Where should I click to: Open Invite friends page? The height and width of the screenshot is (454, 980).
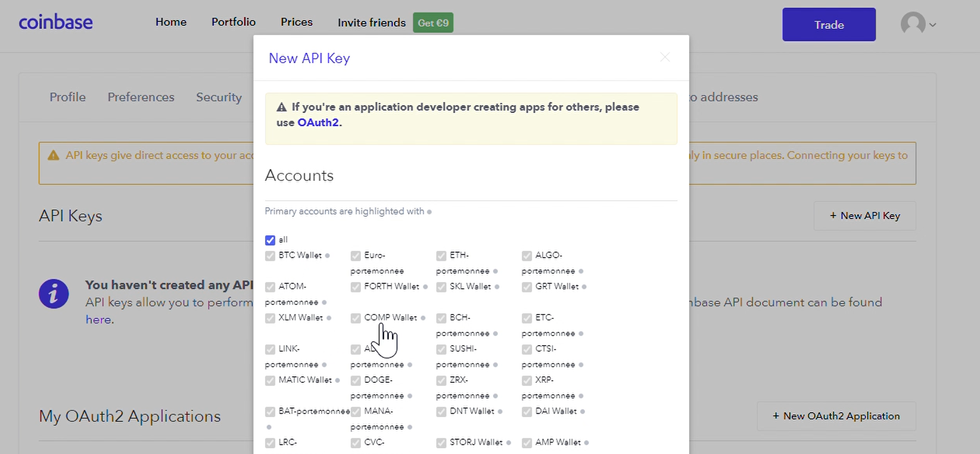[372, 23]
